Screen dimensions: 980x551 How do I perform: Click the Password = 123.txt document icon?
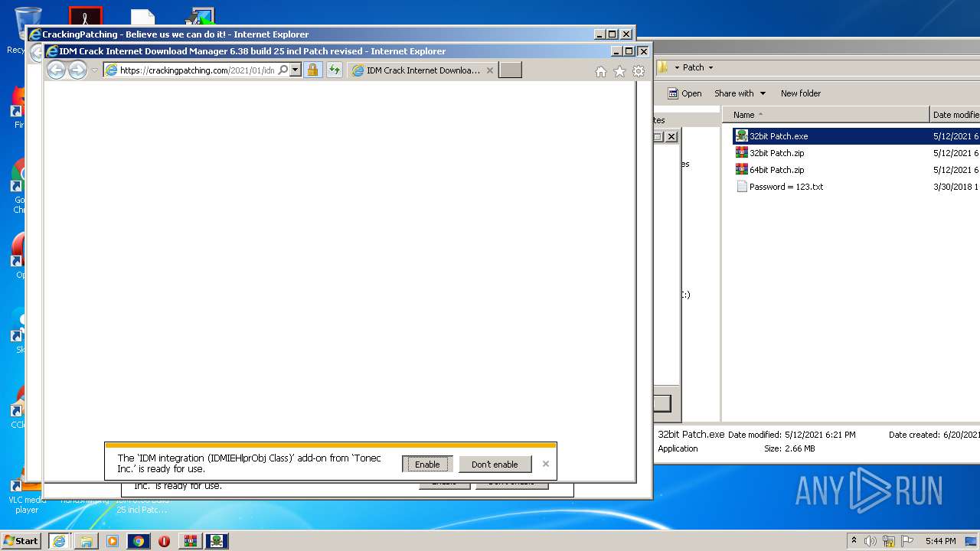pyautogui.click(x=741, y=187)
